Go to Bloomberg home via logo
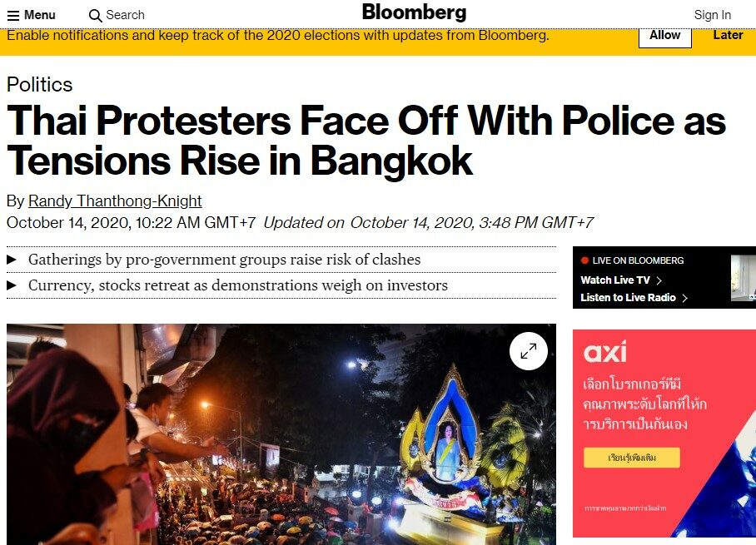This screenshot has height=545, width=756. (x=414, y=12)
